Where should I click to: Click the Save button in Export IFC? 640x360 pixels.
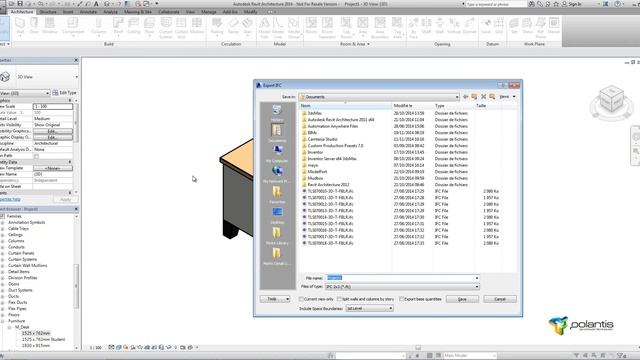click(x=462, y=299)
